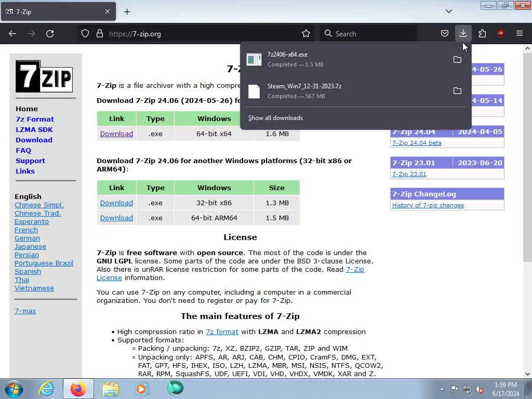
Task: Switch language to Chinese Trad.
Action: click(37, 214)
